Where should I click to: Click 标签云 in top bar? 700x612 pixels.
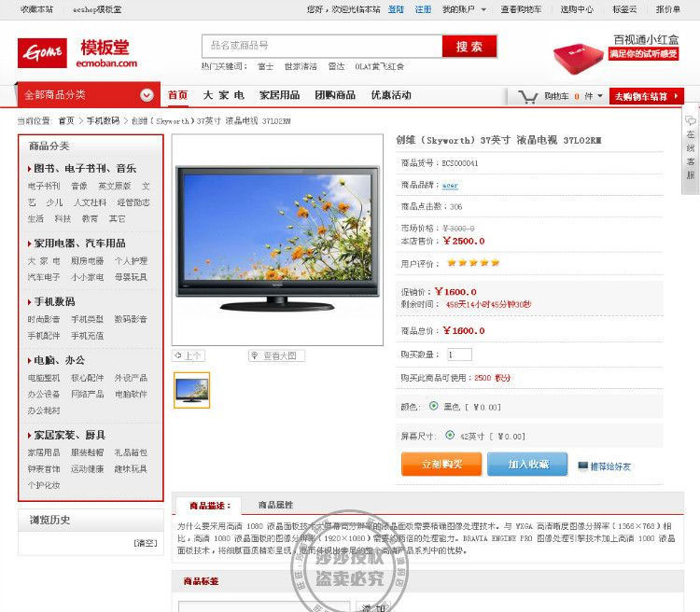(625, 9)
